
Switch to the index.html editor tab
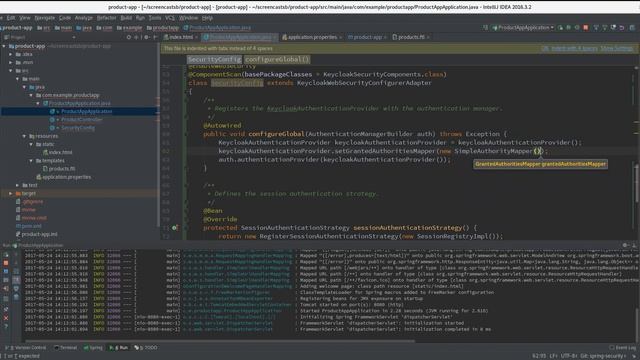tap(178, 37)
